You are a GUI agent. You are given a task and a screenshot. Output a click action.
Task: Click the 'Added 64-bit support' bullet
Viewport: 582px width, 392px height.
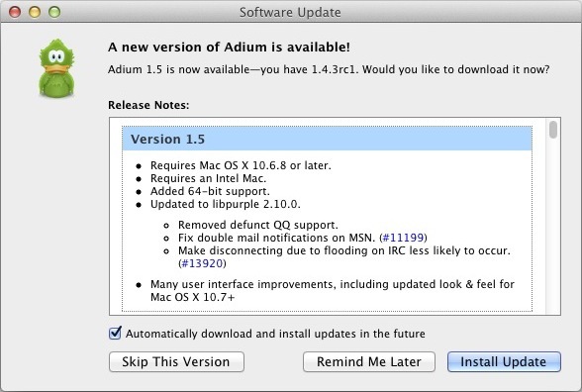(210, 191)
